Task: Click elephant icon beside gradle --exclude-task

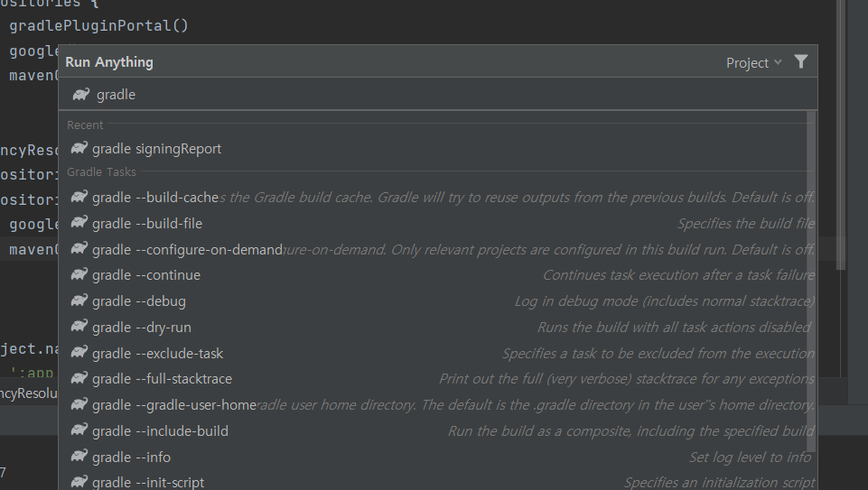Action: [79, 352]
